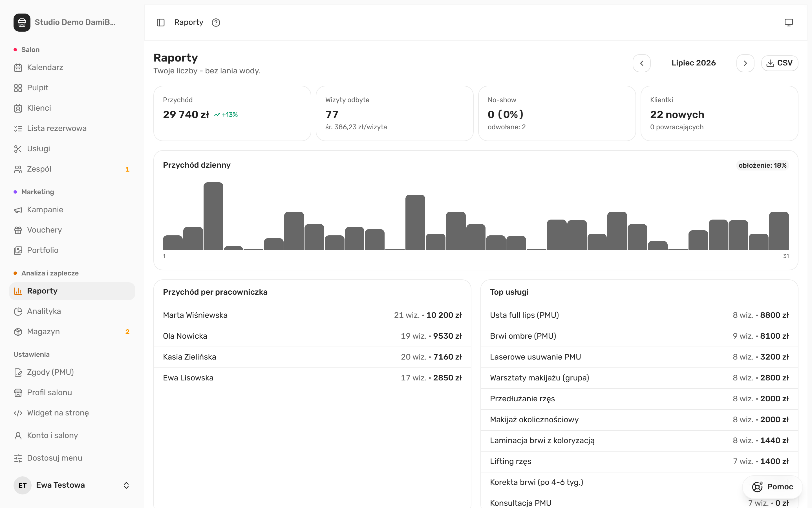Open the Pomoc help button

pyautogui.click(x=773, y=487)
